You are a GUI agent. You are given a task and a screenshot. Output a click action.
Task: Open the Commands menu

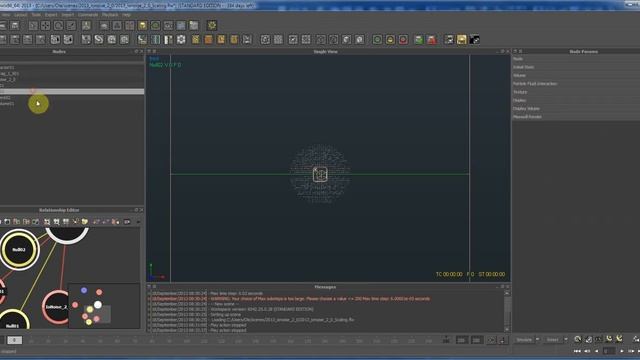pos(88,15)
